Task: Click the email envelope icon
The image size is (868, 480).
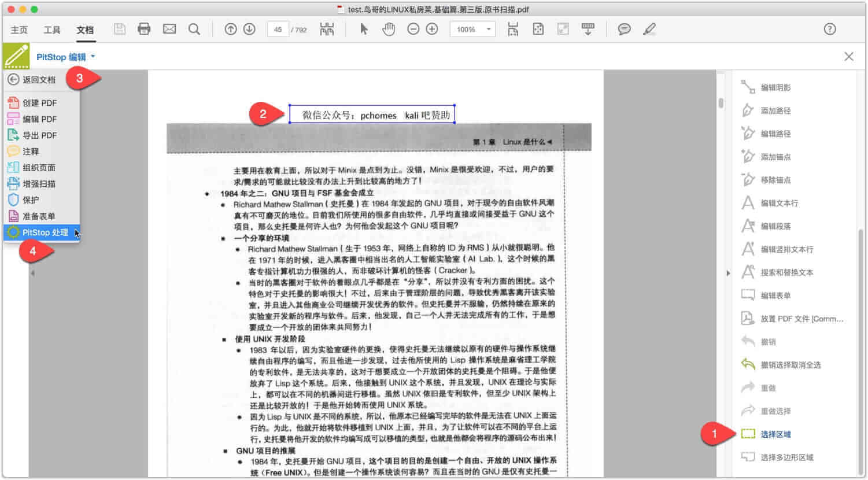Action: click(x=169, y=29)
